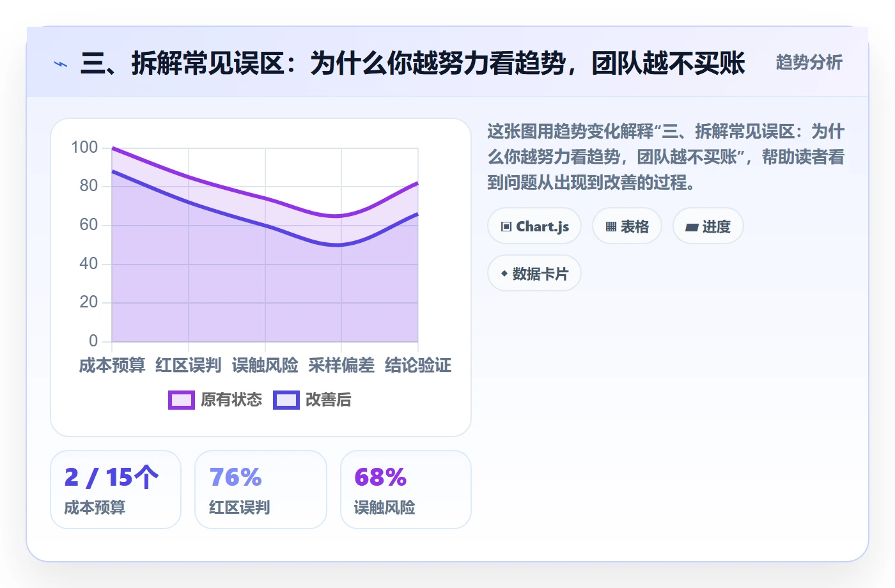Click the grid icon in the 表格 chip
This screenshot has width=895, height=588.
611,227
